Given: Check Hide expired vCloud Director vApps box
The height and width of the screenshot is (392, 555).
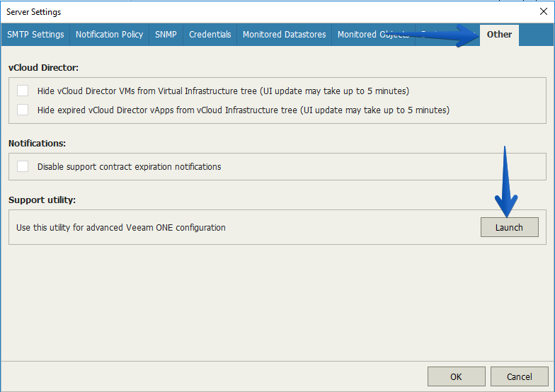Looking at the screenshot, I should (23, 110).
